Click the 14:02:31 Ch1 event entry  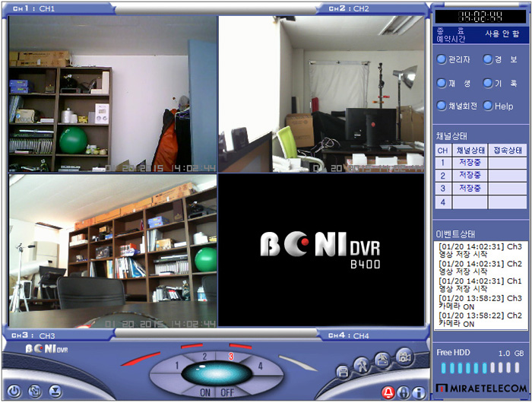[x=480, y=285]
